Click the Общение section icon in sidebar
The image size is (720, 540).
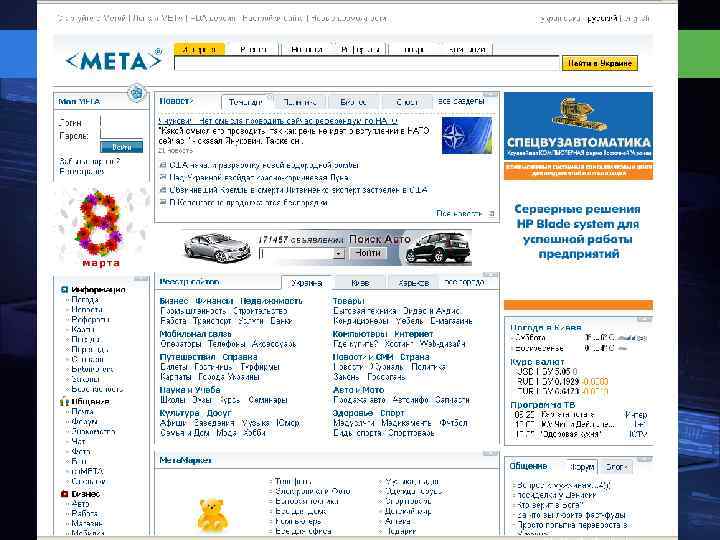point(65,402)
